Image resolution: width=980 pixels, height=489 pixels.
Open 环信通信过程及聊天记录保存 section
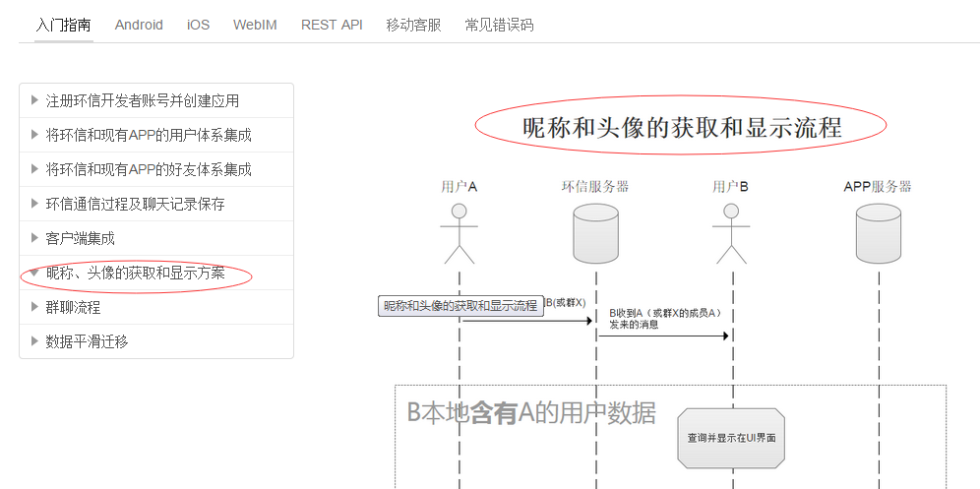tap(135, 204)
